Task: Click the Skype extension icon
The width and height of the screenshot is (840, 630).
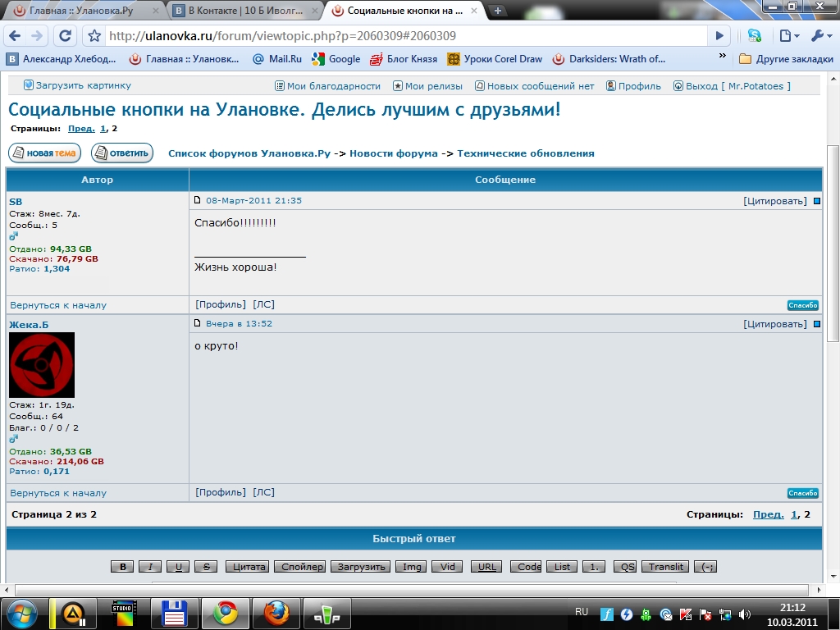Action: click(x=755, y=36)
